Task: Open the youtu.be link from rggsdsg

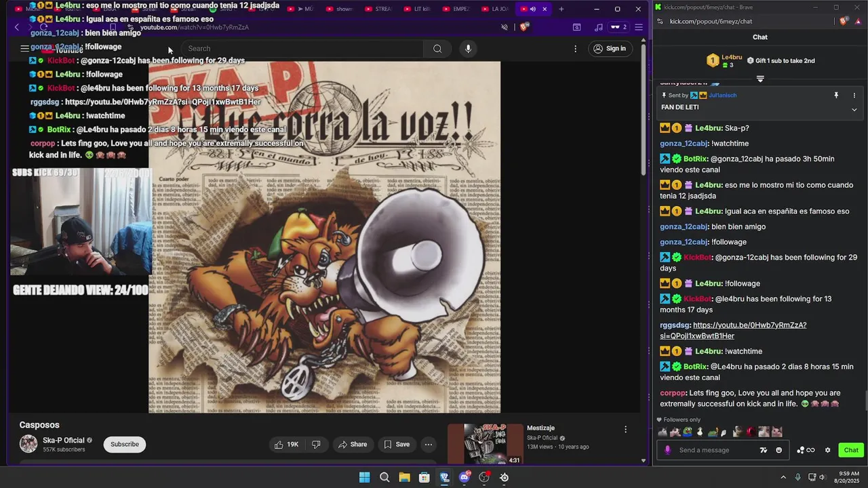Action: click(733, 331)
